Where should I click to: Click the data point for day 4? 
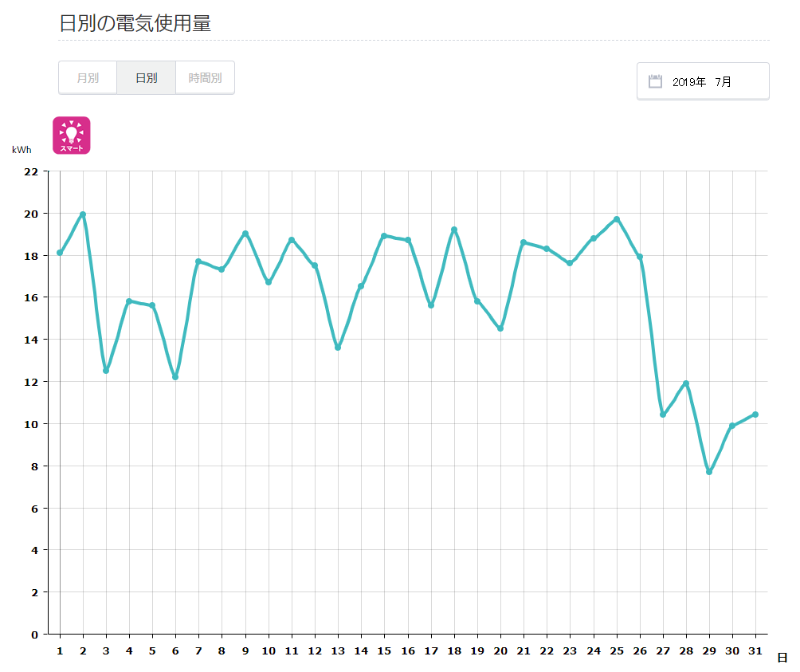coord(129,301)
